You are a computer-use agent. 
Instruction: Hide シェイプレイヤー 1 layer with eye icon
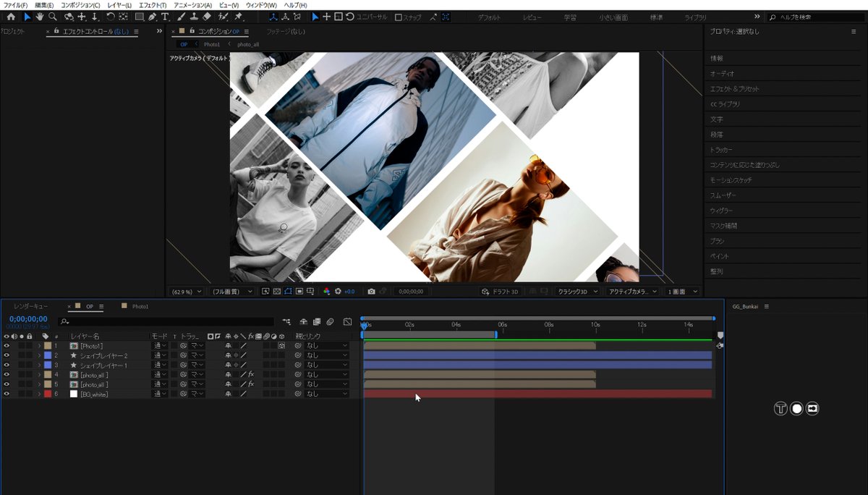click(7, 365)
